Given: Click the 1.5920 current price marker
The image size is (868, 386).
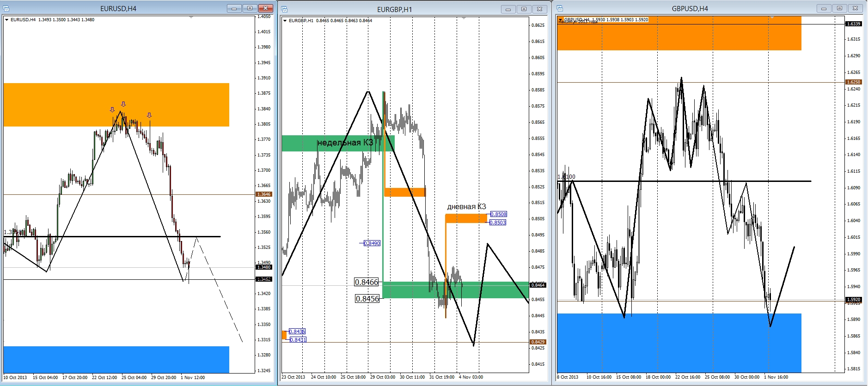Looking at the screenshot, I should (853, 300).
